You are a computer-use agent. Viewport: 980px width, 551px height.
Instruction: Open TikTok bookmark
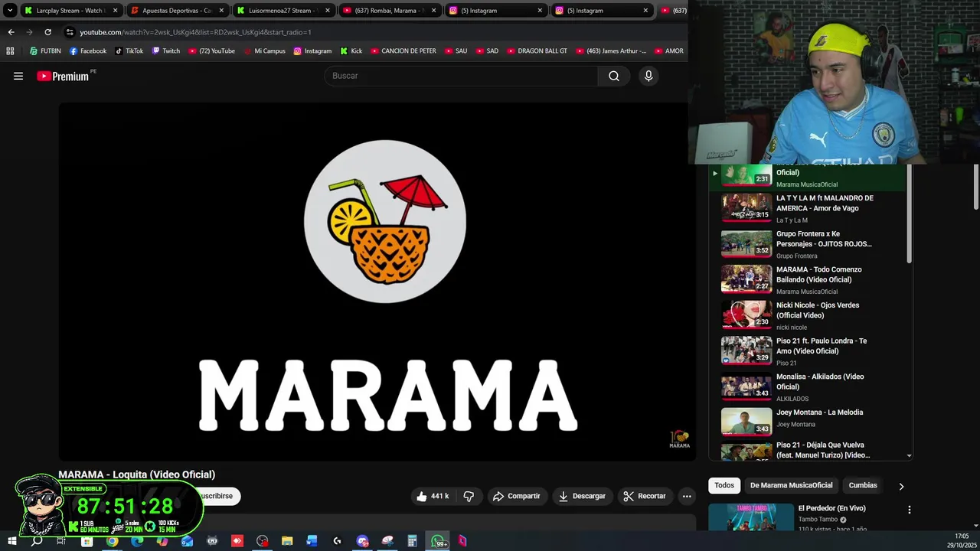[129, 51]
